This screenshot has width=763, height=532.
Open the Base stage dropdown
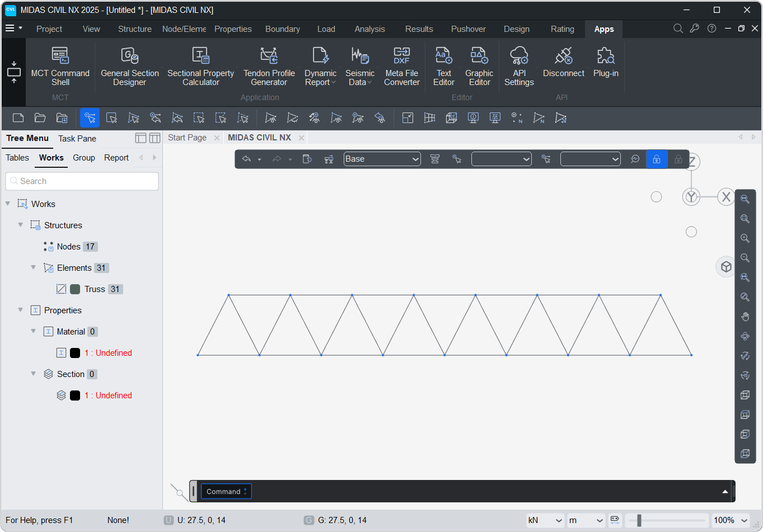[x=382, y=159]
